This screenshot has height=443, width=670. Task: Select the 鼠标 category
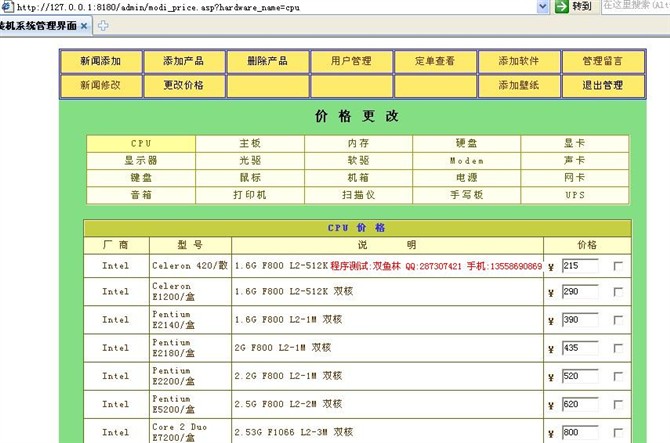250,178
